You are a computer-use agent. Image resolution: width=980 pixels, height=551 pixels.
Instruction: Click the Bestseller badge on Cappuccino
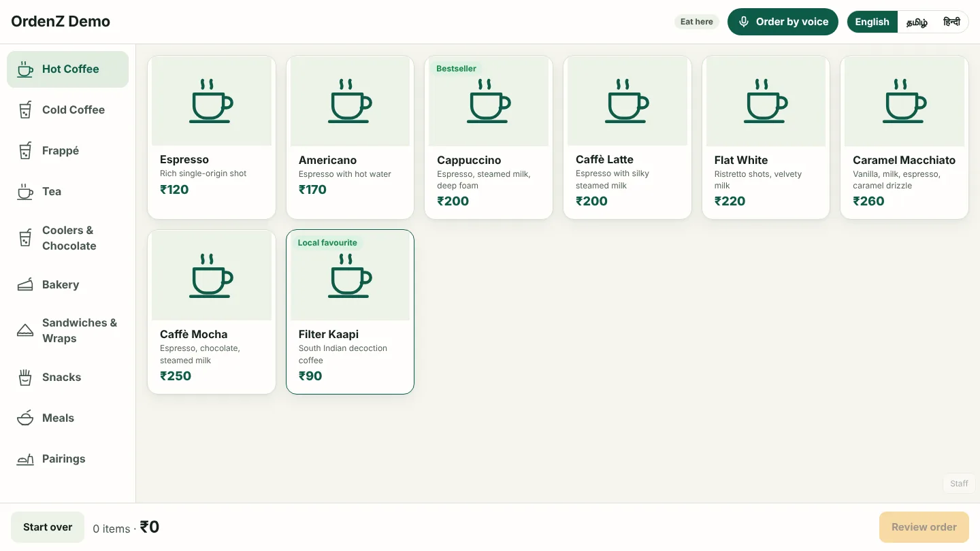tap(456, 69)
